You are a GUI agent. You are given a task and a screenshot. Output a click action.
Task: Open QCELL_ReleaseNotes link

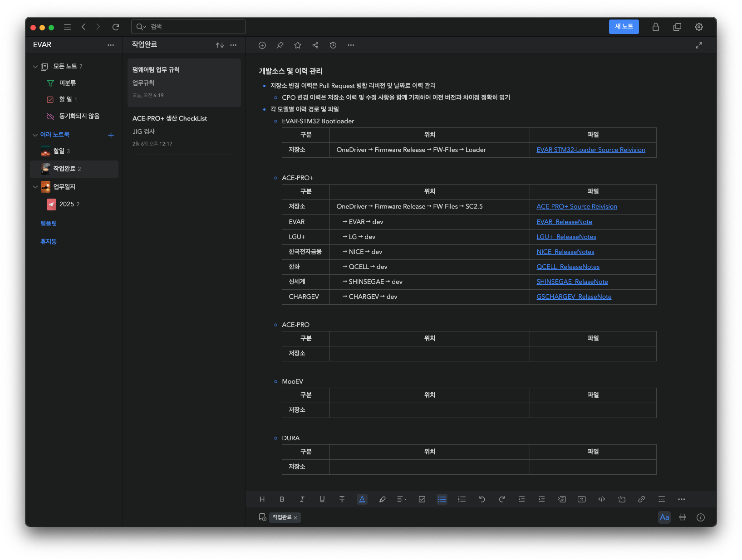click(568, 267)
